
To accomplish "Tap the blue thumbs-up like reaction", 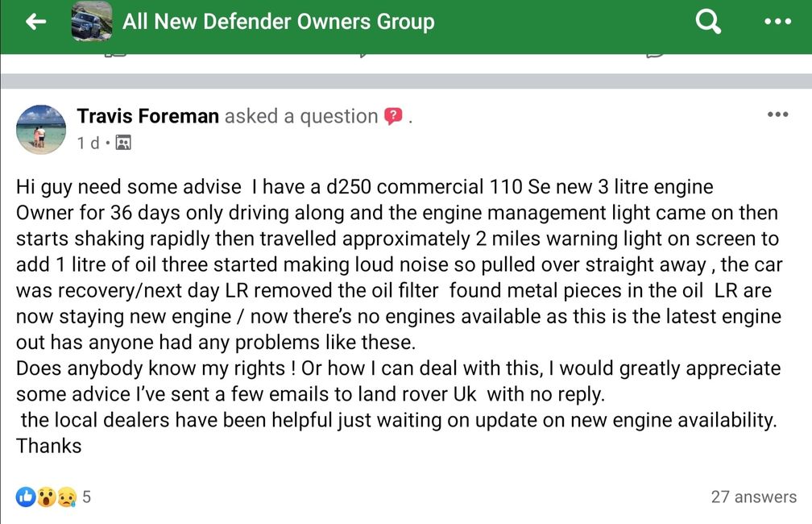I will (x=26, y=497).
